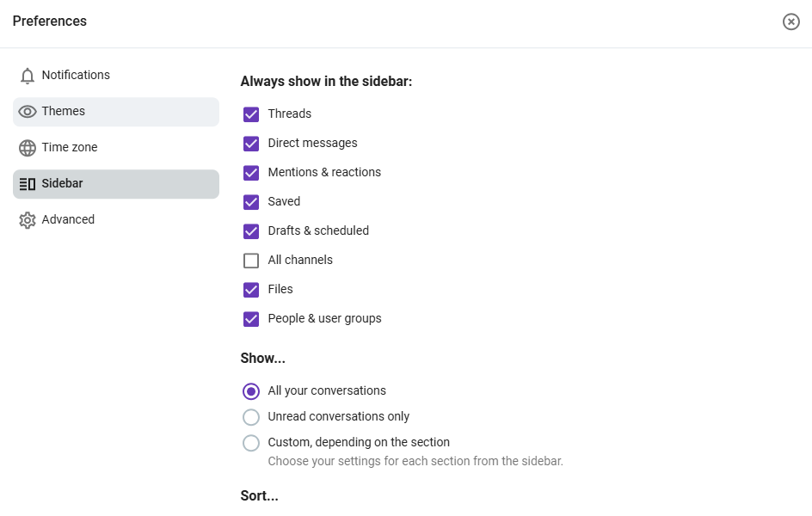The height and width of the screenshot is (516, 812).
Task: Uncheck the Saved checkbox
Action: click(251, 202)
